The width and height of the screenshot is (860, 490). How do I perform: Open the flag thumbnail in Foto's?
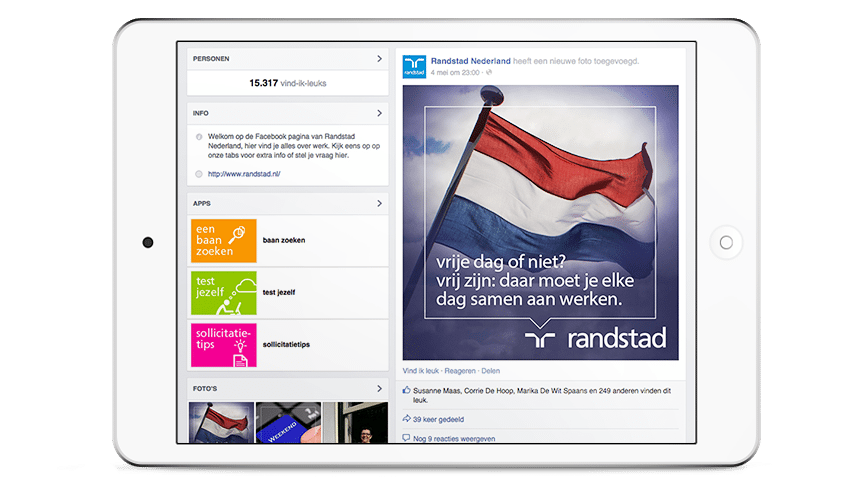click(x=222, y=423)
